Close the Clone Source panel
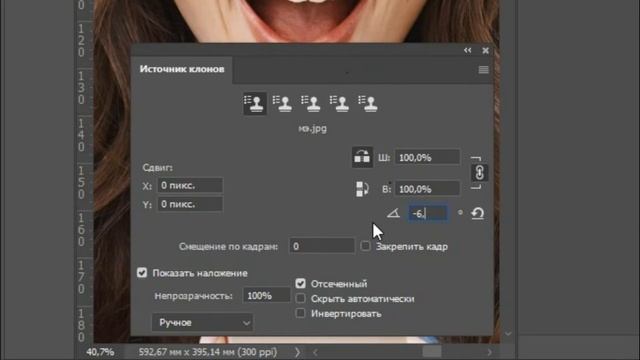 485,51
